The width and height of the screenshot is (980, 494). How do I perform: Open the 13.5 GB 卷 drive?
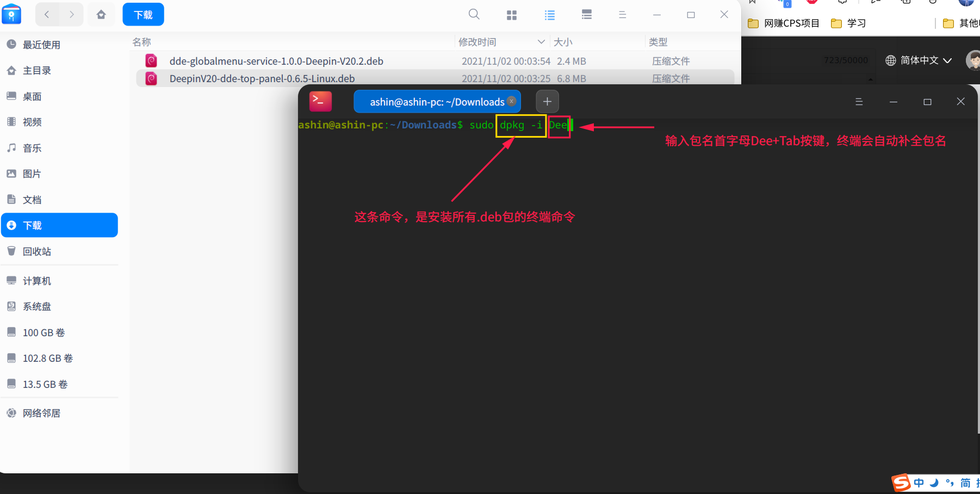click(60, 384)
